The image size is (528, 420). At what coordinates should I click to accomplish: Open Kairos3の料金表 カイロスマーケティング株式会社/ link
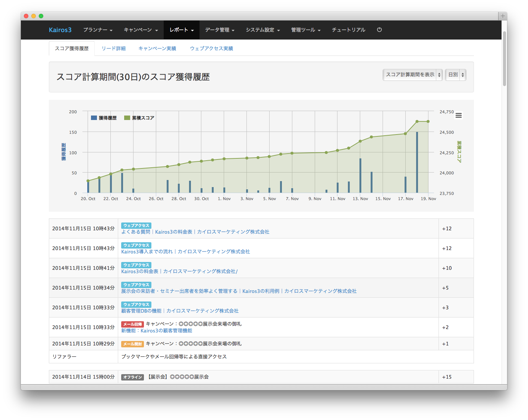pos(179,271)
